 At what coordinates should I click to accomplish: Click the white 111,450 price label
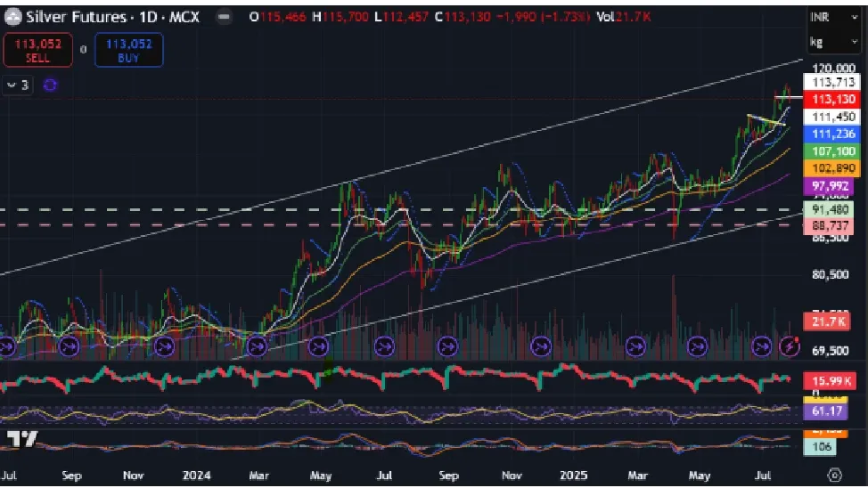(x=832, y=117)
